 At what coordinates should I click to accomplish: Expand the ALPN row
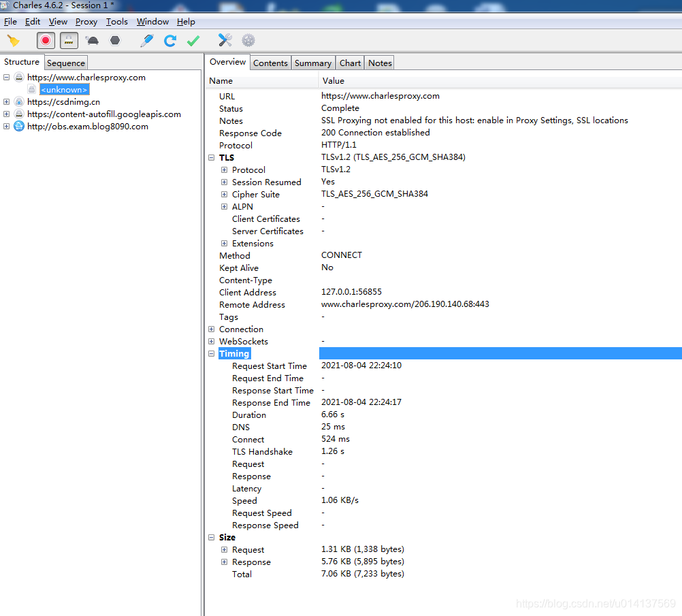224,206
